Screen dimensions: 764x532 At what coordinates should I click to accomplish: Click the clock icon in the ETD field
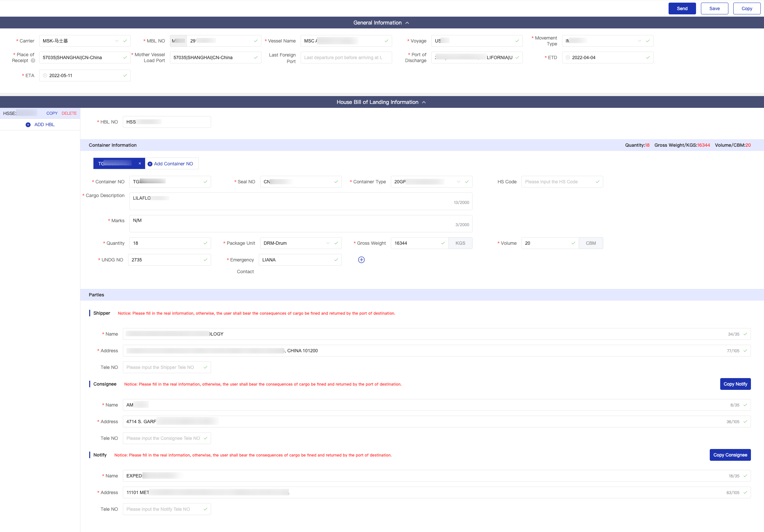click(568, 58)
